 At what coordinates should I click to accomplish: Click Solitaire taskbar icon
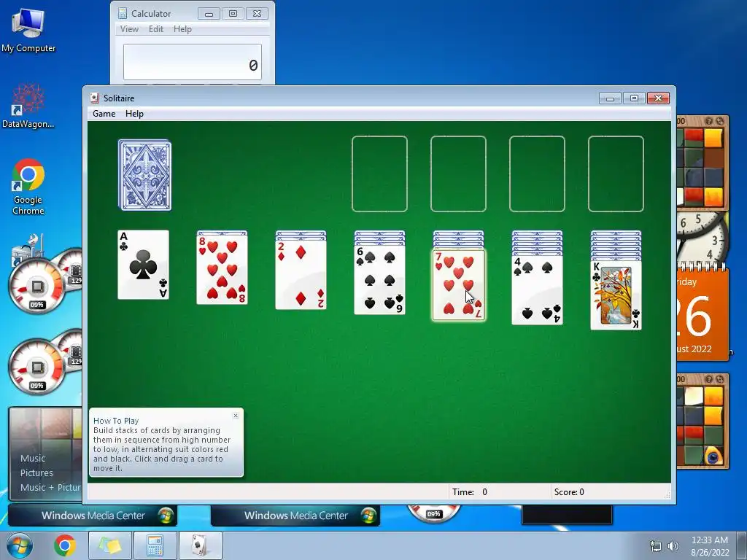point(200,545)
